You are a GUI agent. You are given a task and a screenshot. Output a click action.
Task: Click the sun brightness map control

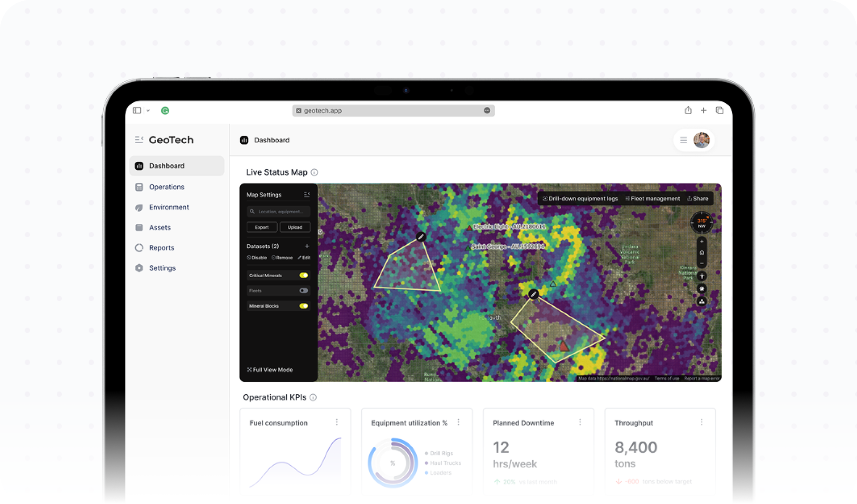tap(702, 289)
